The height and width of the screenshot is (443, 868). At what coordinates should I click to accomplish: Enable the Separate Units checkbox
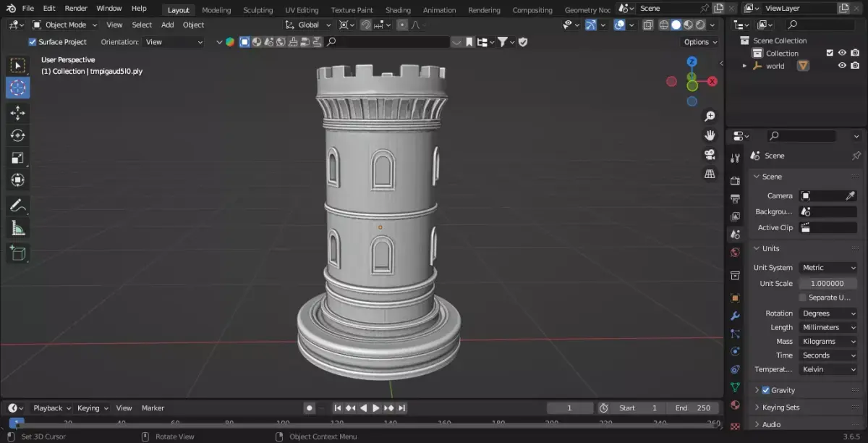pos(803,298)
